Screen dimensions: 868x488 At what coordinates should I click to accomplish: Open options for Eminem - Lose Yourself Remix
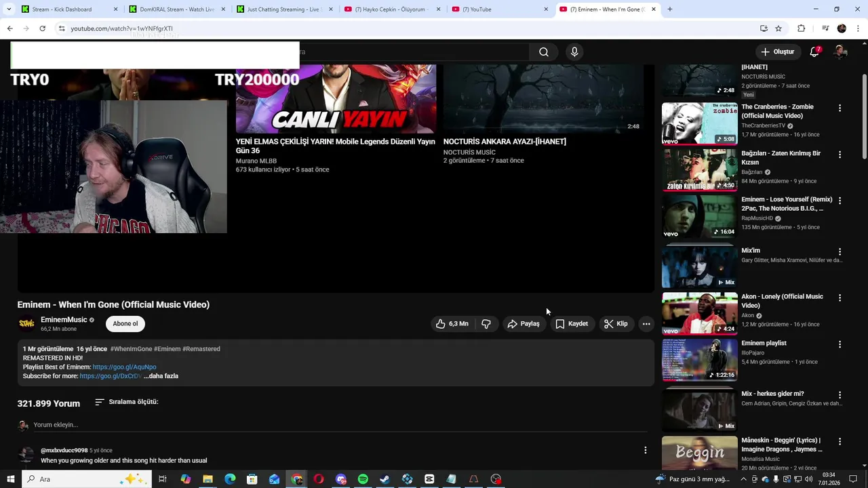[x=840, y=201]
